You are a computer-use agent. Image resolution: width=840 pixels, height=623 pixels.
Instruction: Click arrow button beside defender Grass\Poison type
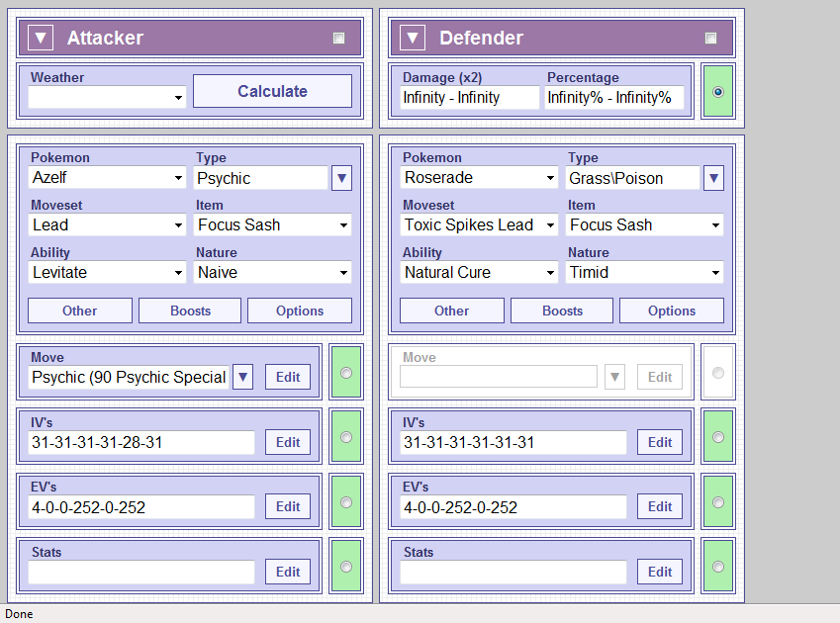713,178
